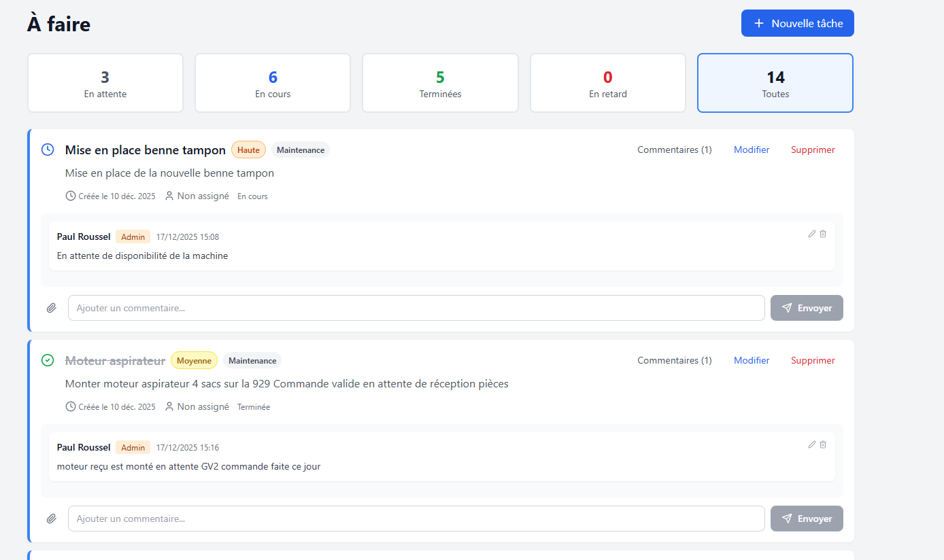
Task: Focus the comment field under benne tampon task
Action: click(x=416, y=308)
